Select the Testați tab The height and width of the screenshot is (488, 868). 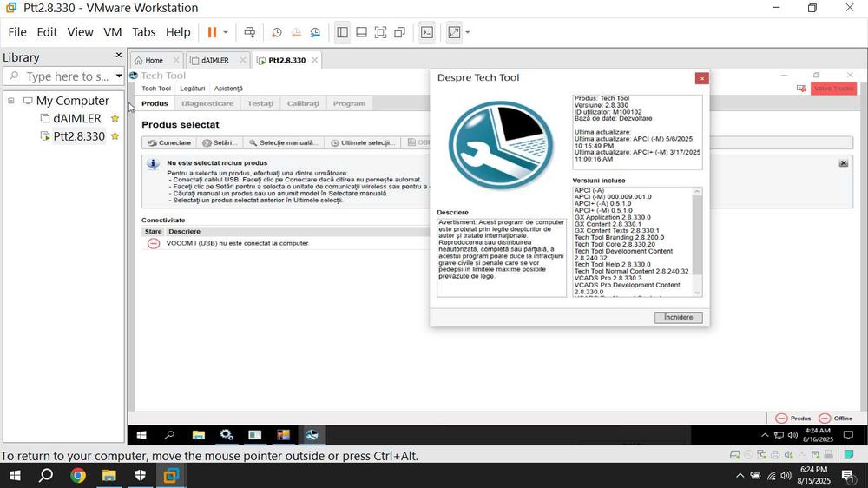[260, 103]
